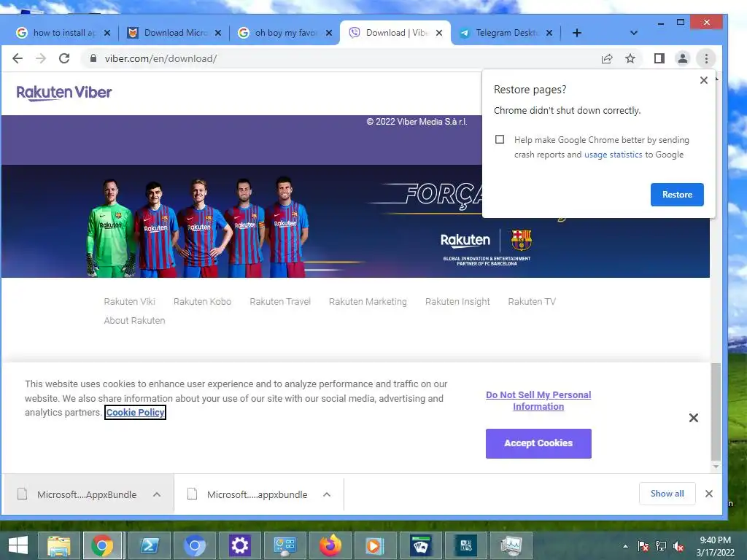This screenshot has width=747, height=560.
Task: Expand options for Microsoft....AppxBundle download
Action: 157,494
